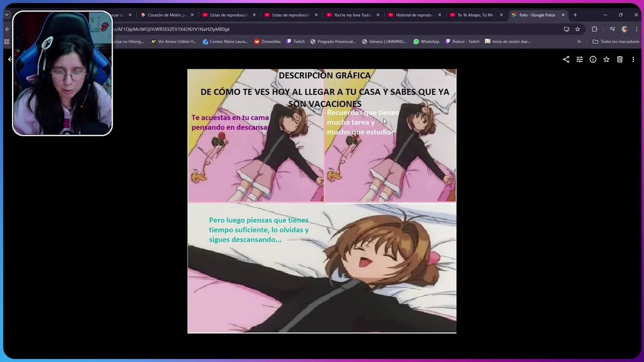Click the address bar URL
This screenshot has height=362, width=644.
pyautogui.click(x=172, y=29)
